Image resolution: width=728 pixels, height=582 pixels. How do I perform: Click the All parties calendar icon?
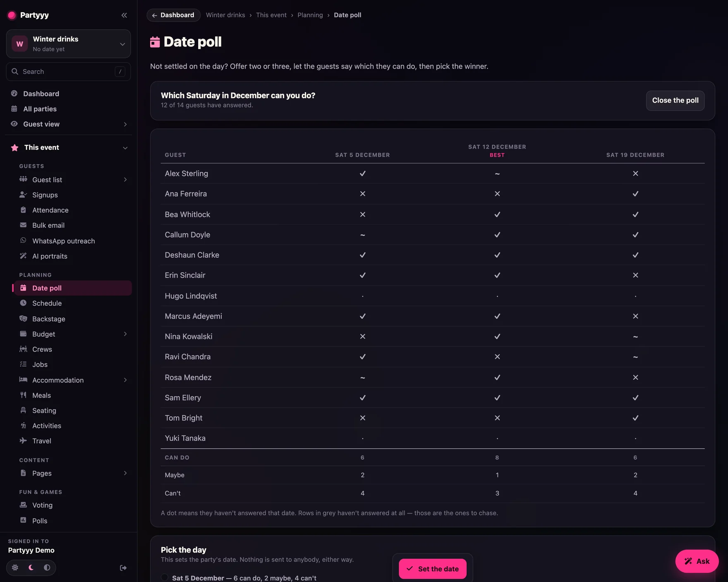click(14, 109)
